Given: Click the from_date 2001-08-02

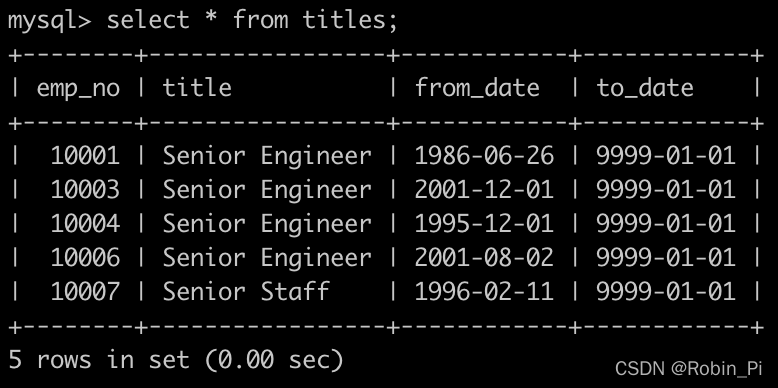Looking at the screenshot, I should 484,257.
